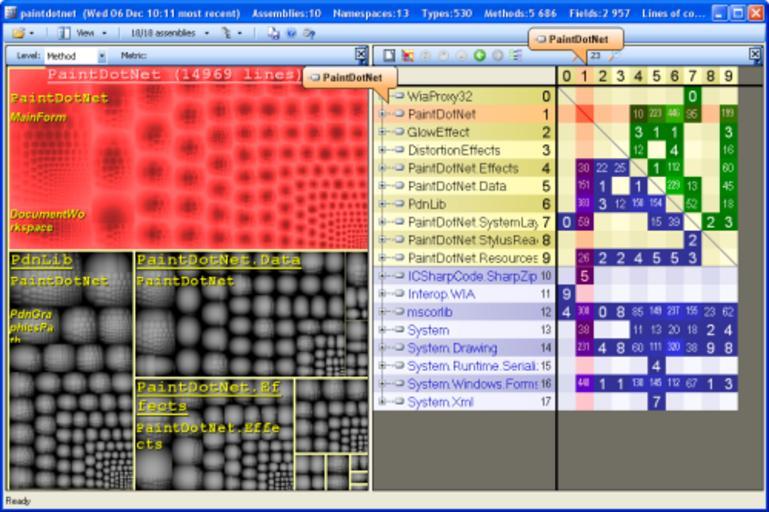769x512 pixels.
Task: Click the green back arrow button
Action: 480,55
